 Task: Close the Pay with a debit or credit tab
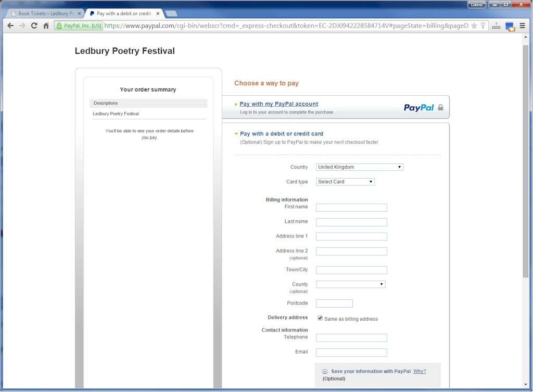click(x=158, y=14)
